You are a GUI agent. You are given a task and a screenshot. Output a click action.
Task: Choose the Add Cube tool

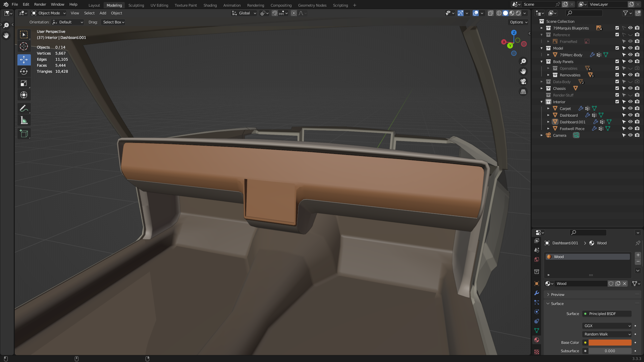24,133
